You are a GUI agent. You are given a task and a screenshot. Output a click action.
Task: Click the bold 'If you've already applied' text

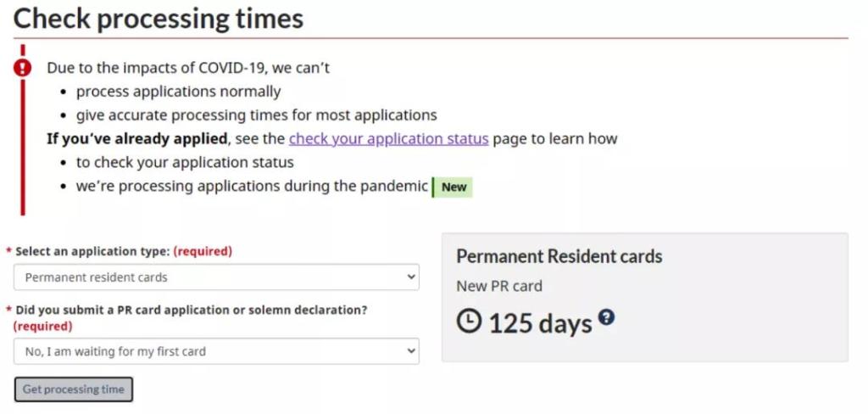(x=137, y=138)
